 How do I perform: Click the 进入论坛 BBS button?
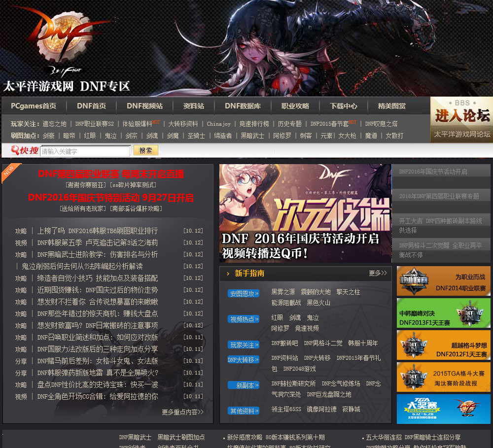(x=461, y=119)
